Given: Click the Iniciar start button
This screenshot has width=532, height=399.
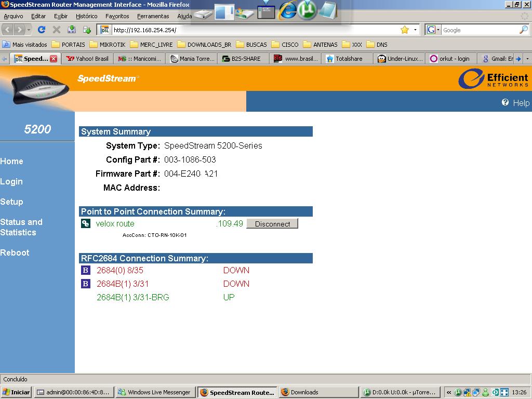Looking at the screenshot, I should pos(16,392).
